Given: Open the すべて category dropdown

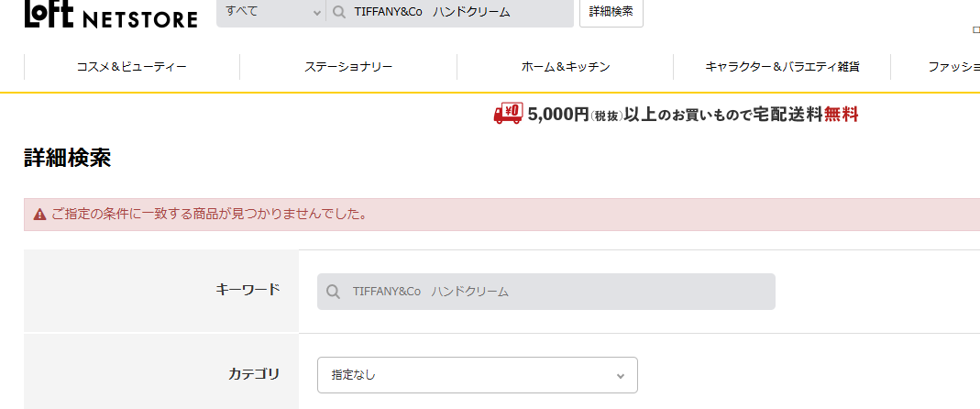Looking at the screenshot, I should [x=271, y=12].
